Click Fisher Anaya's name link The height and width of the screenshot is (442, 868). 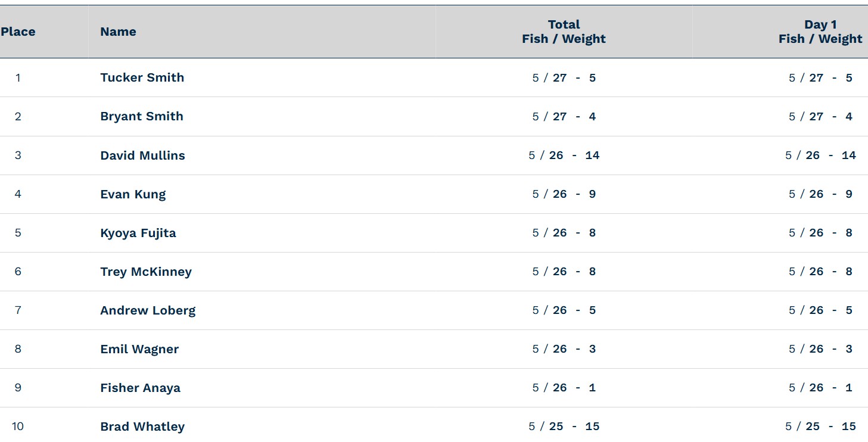coord(140,388)
